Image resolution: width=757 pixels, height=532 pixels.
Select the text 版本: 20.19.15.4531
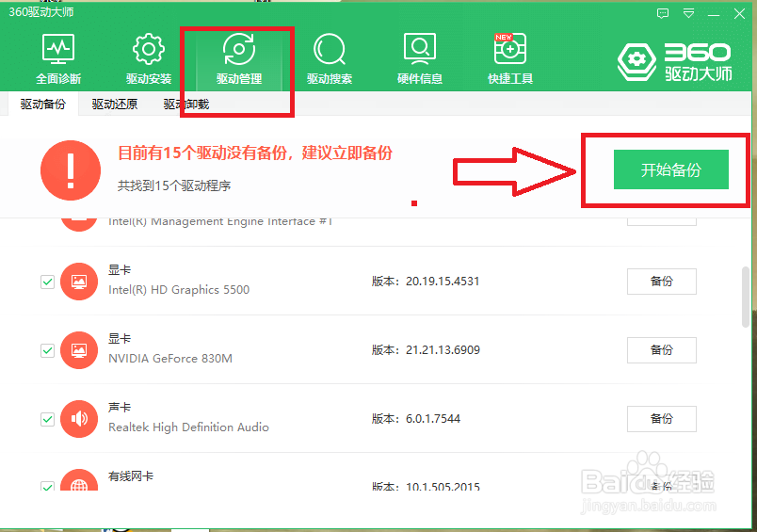426,282
